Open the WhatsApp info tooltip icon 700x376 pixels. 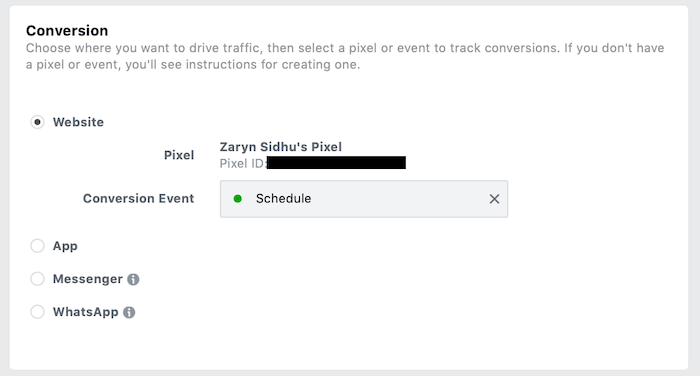(x=129, y=313)
